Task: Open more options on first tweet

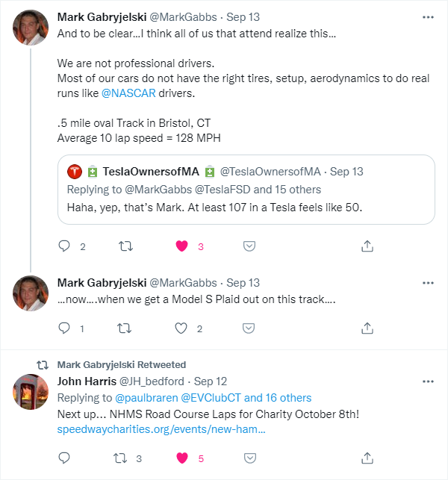Action: point(428,17)
